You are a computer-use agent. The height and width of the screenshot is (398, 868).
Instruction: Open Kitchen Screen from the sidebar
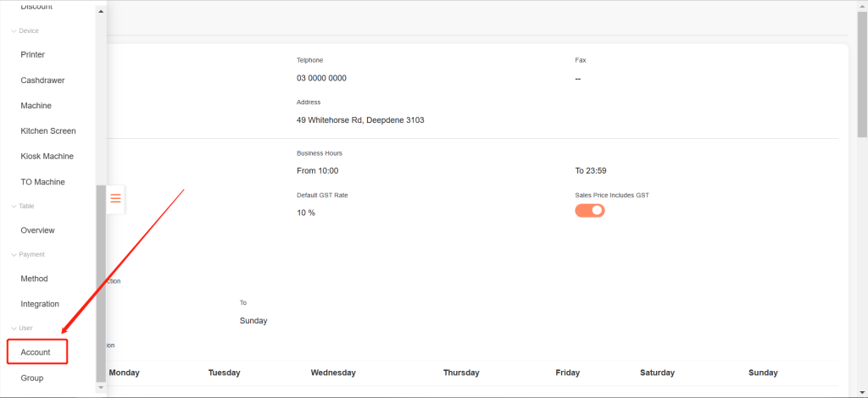(48, 131)
